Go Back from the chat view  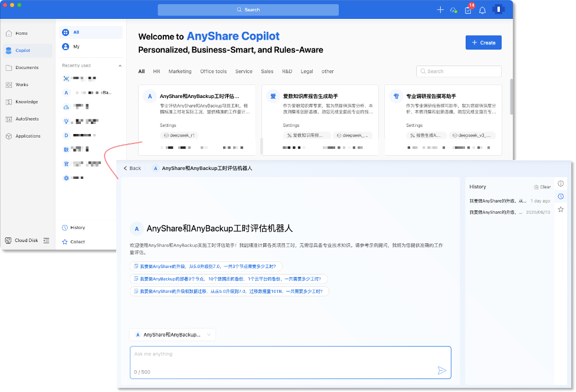click(x=132, y=168)
